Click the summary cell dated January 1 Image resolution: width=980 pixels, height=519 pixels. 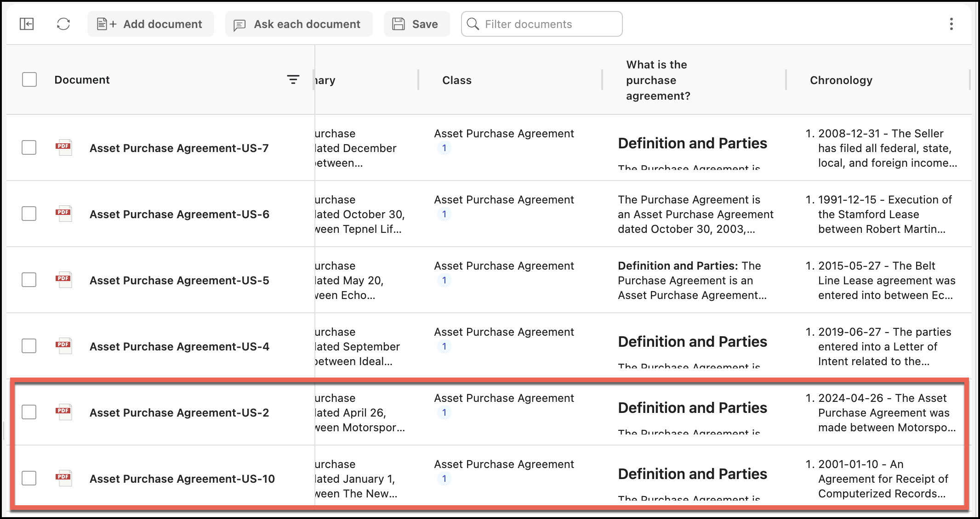(356, 479)
